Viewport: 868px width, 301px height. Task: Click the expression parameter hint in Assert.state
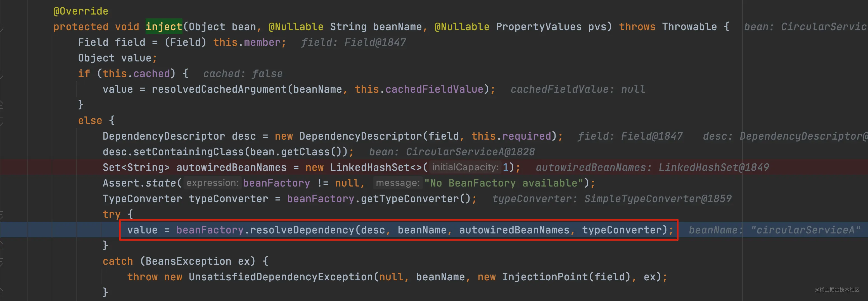coord(212,183)
